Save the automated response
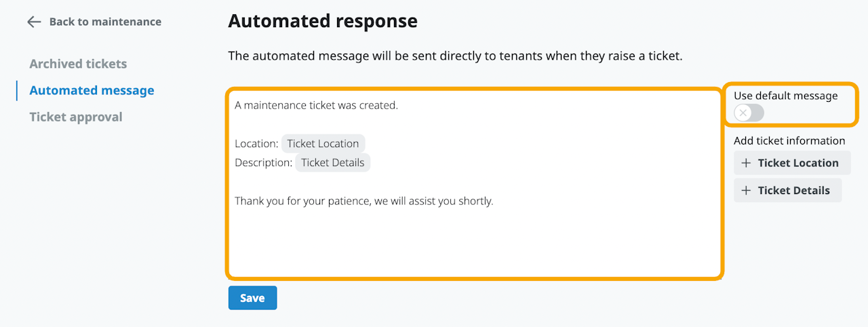The width and height of the screenshot is (868, 327). click(252, 298)
